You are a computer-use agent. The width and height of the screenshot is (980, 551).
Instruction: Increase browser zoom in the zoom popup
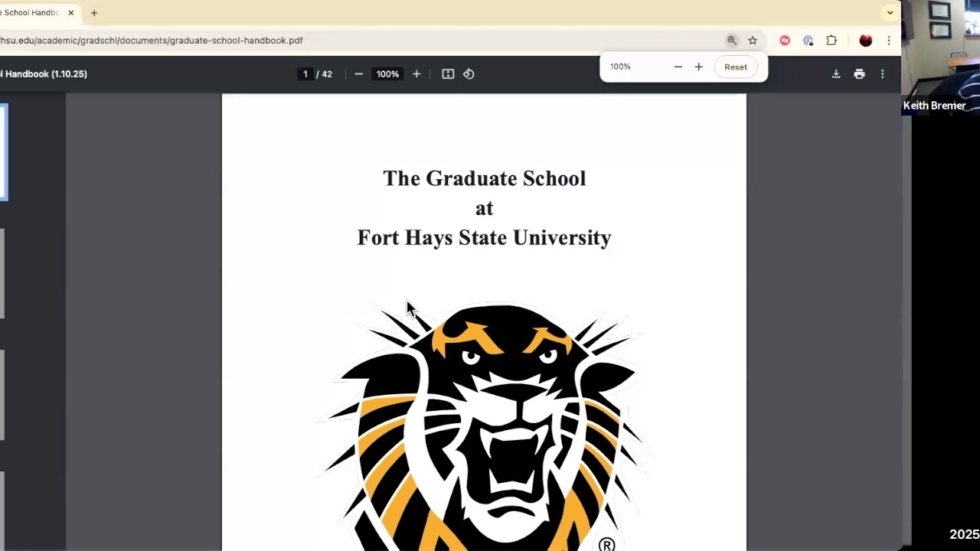pos(698,67)
